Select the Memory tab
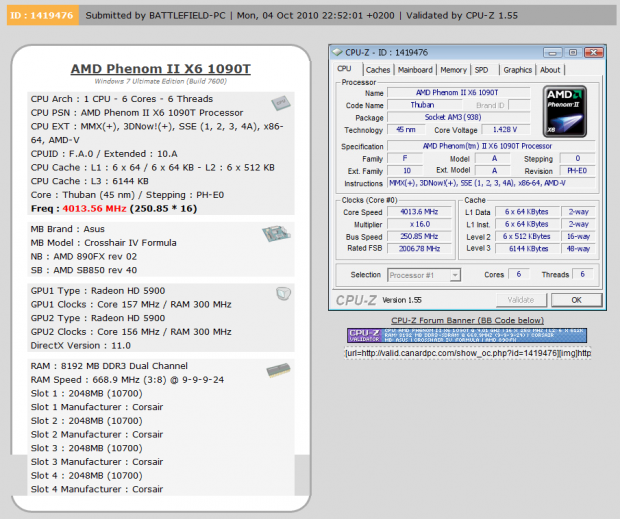 (453, 70)
